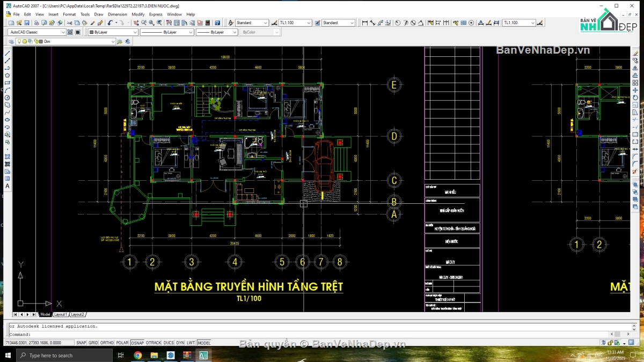644x362 pixels.
Task: Click the Match Properties paintbrush icon
Action: click(x=100, y=23)
